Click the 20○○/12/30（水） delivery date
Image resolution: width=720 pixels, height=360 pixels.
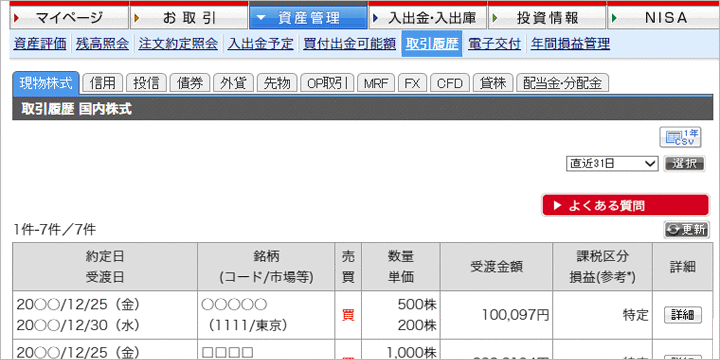[78, 325]
